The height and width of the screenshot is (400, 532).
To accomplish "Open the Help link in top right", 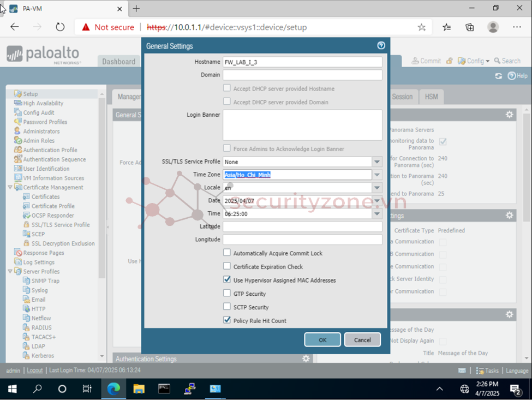I will click(x=518, y=76).
